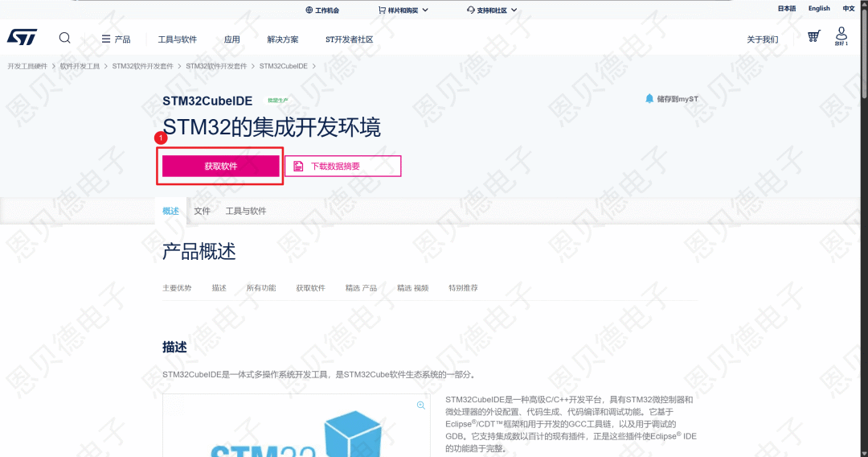Click the magnify icon on product image
Screen dimensions: 868x457
[420, 406]
